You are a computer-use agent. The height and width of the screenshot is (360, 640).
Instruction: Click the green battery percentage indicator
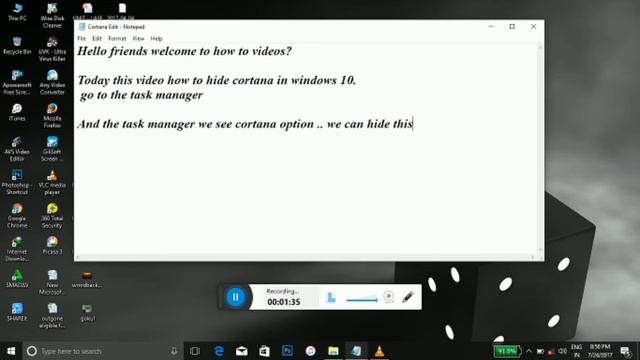pyautogui.click(x=507, y=351)
